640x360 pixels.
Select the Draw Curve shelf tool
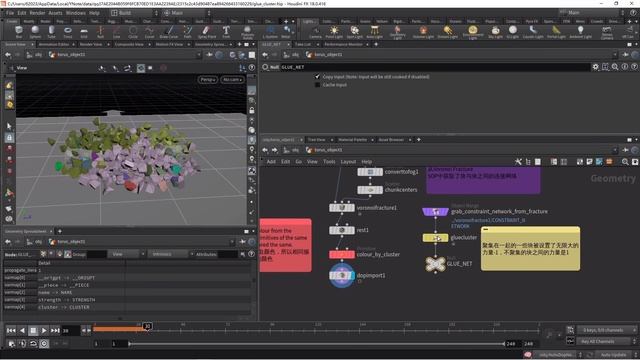pyautogui.click(x=169, y=31)
